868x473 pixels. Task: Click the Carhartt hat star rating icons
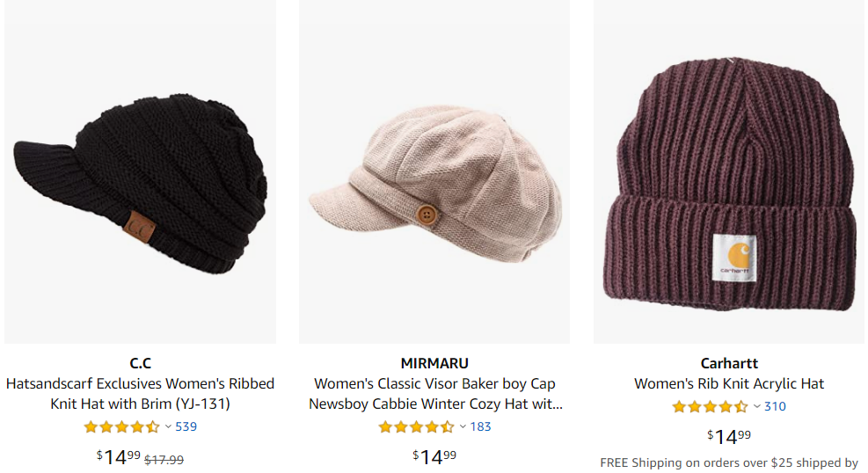pos(710,407)
